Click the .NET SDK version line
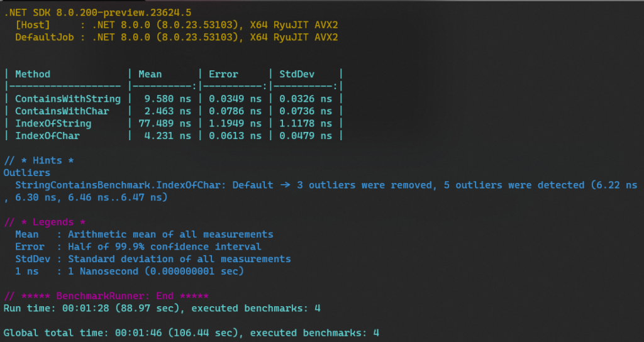 point(97,12)
